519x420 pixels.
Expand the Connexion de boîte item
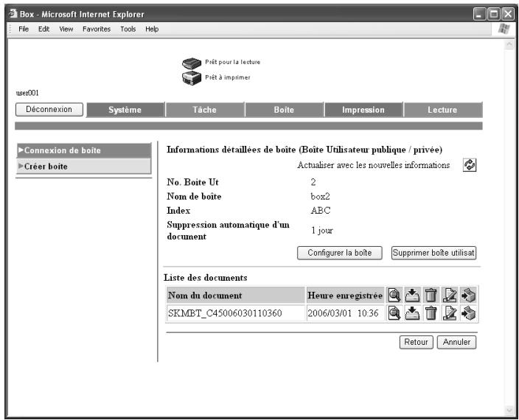tap(84, 150)
